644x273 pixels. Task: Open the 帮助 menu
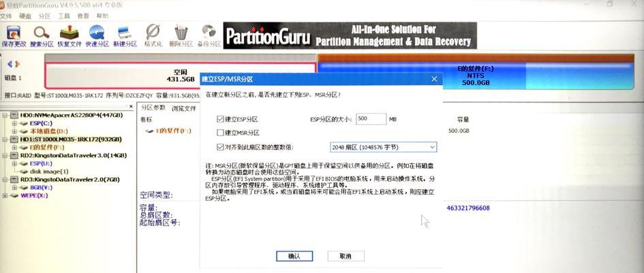point(102,16)
